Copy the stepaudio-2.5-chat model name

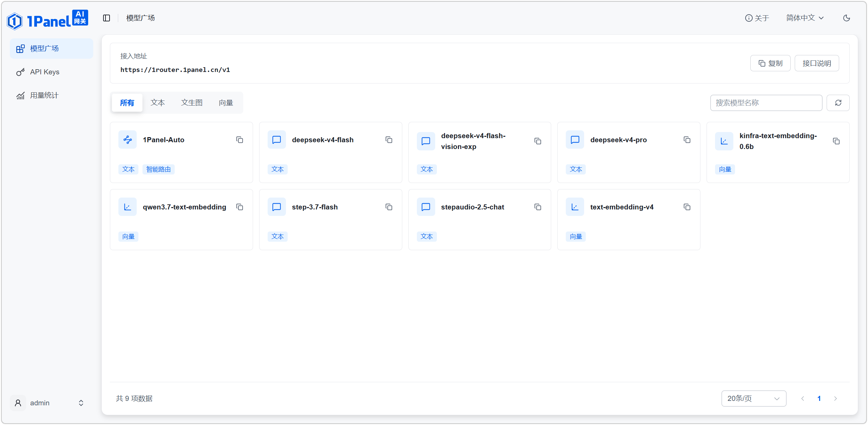click(538, 207)
